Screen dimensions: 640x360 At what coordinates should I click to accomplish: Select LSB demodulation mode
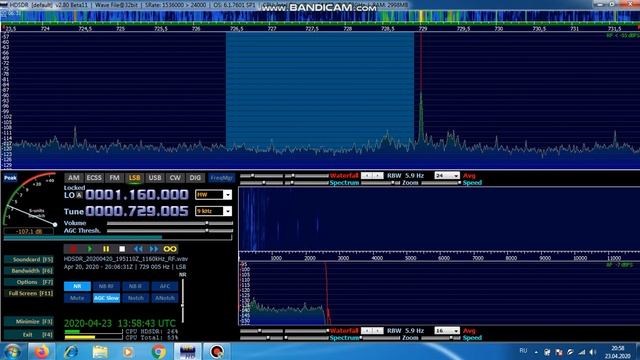[134, 178]
